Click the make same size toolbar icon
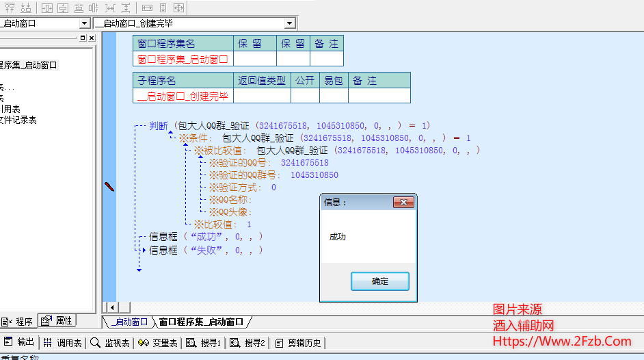This screenshot has height=360, width=644. [x=178, y=8]
